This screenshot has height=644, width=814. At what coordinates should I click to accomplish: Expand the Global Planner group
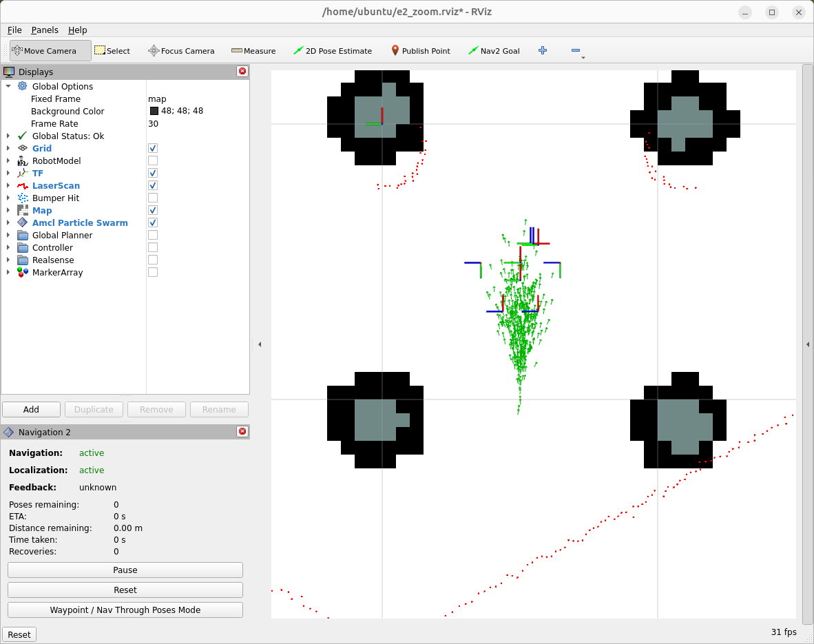point(8,236)
